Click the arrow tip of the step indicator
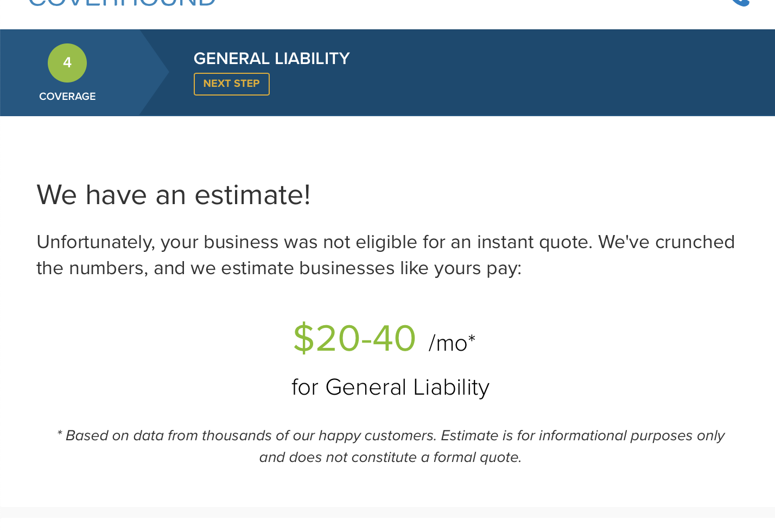Image resolution: width=775 pixels, height=532 pixels. pos(164,72)
